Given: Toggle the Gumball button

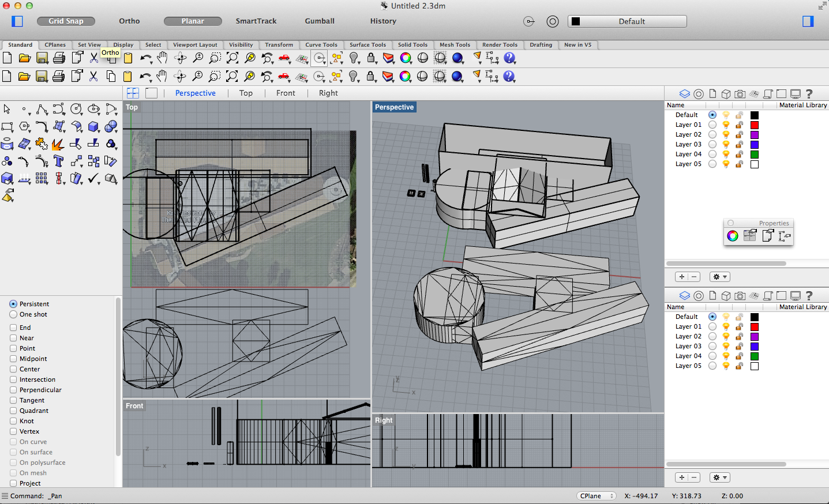Looking at the screenshot, I should click(320, 21).
